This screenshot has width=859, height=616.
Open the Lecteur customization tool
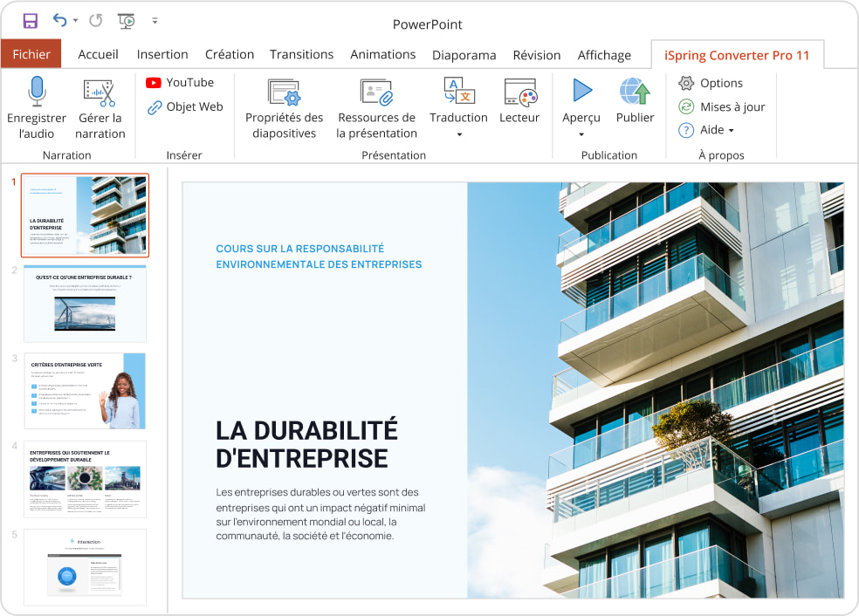[519, 100]
